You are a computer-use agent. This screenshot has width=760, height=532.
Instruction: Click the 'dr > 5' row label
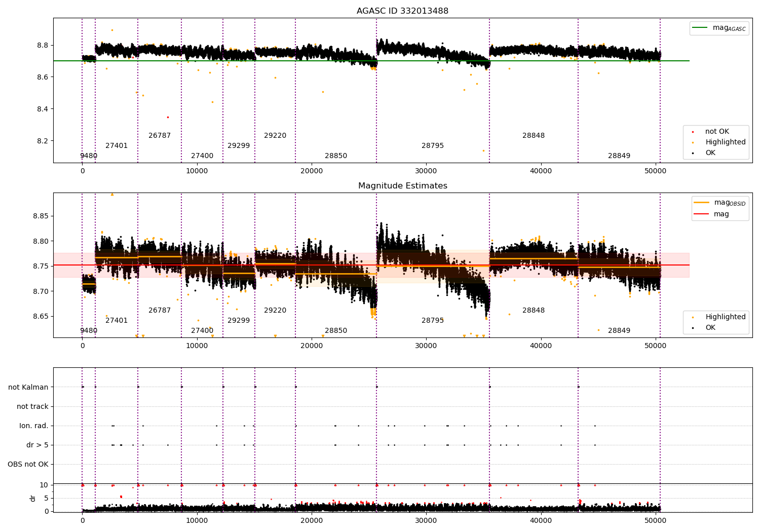pyautogui.click(x=37, y=445)
